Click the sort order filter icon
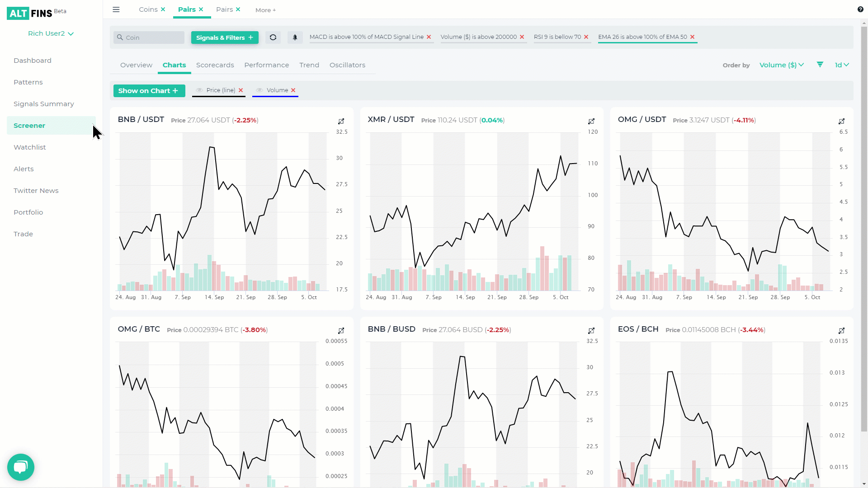868x488 pixels. (x=820, y=65)
